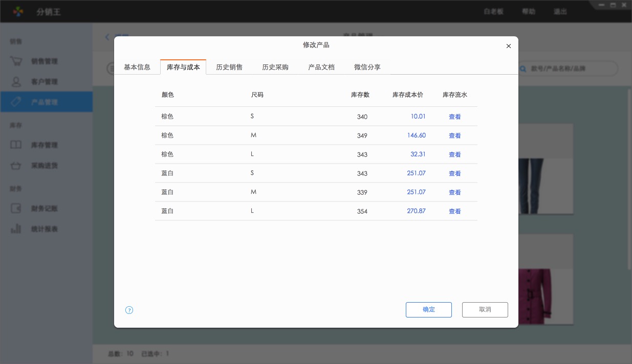Click the bar chart icon for 统计报表
The image size is (632, 364).
[x=16, y=229]
